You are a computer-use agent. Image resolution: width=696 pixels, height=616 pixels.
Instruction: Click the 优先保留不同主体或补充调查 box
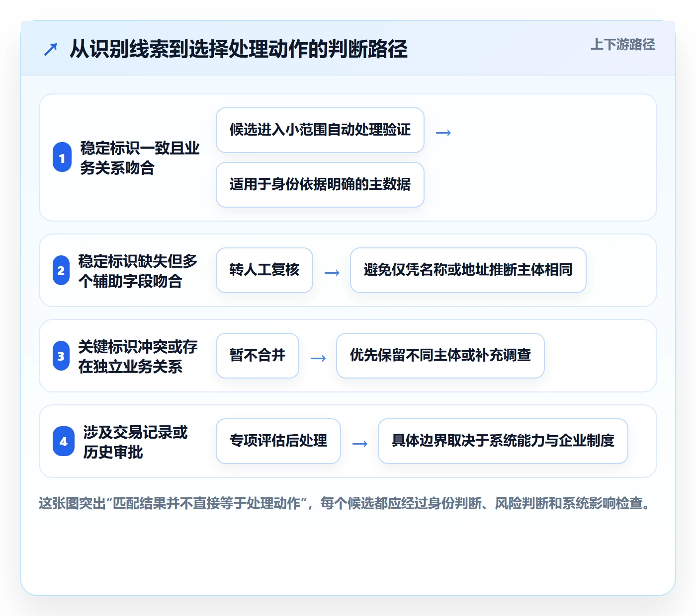[x=440, y=356]
